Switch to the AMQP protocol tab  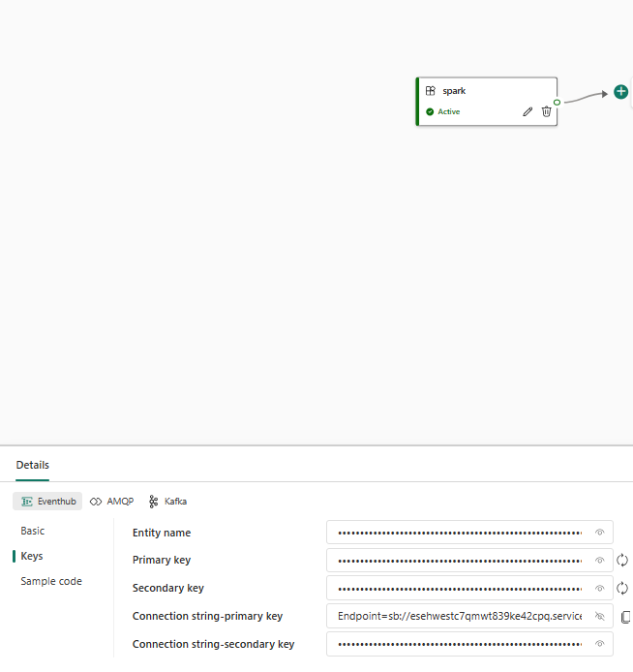(x=111, y=502)
